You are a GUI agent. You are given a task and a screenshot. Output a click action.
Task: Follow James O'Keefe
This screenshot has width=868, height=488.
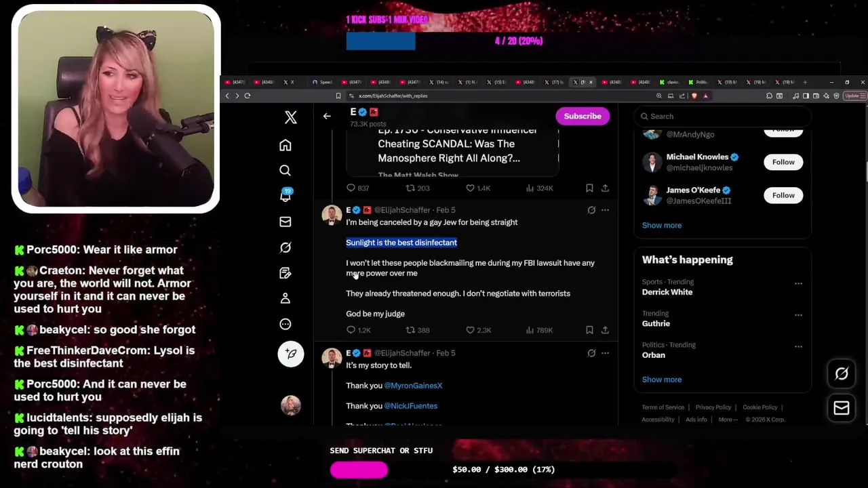tap(783, 195)
